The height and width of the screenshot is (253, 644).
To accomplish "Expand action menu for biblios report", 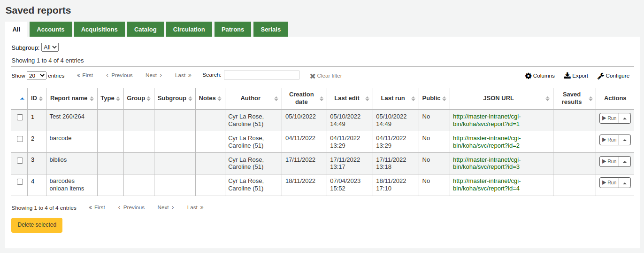I will [625, 162].
